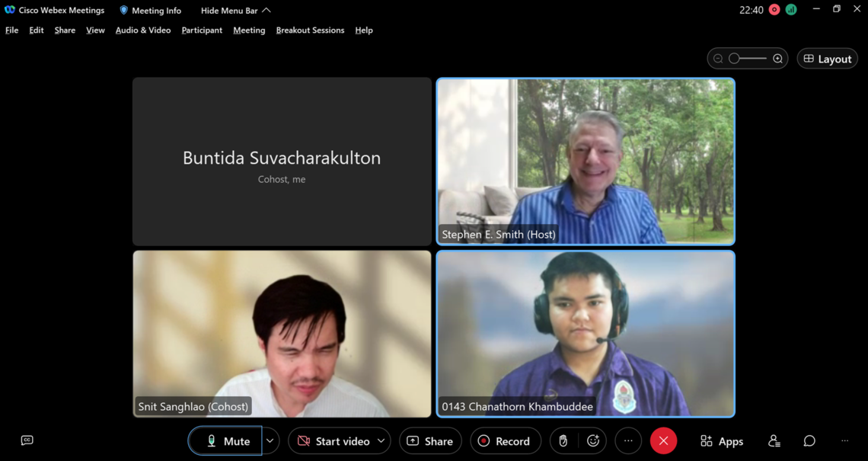Open the Breakout Sessions menu
868x461 pixels.
310,30
